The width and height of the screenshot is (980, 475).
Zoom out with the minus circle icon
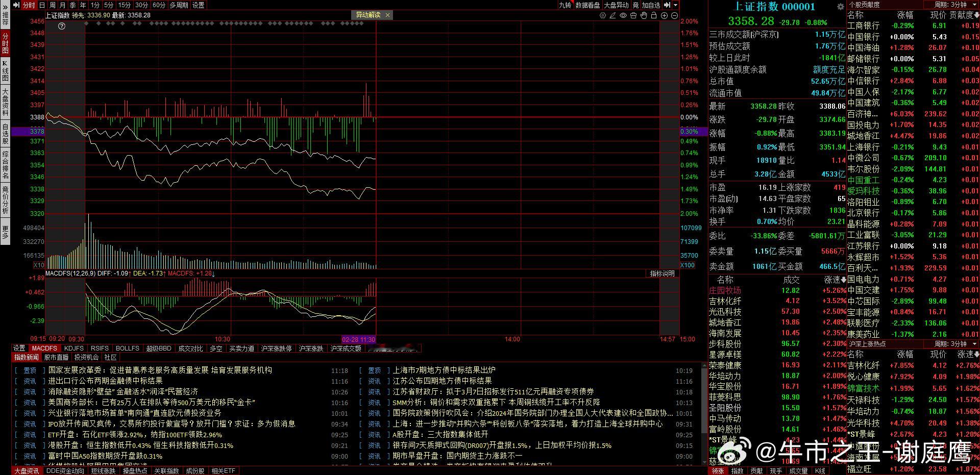(674, 15)
